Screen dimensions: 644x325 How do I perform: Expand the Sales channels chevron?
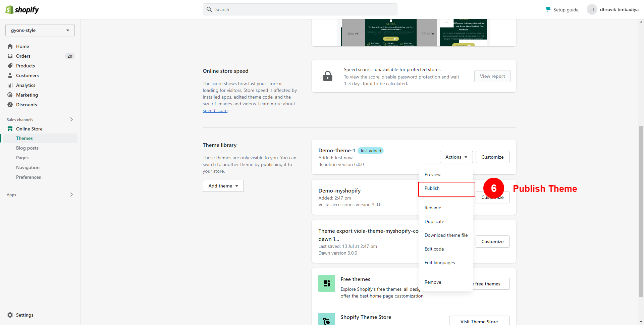click(71, 119)
